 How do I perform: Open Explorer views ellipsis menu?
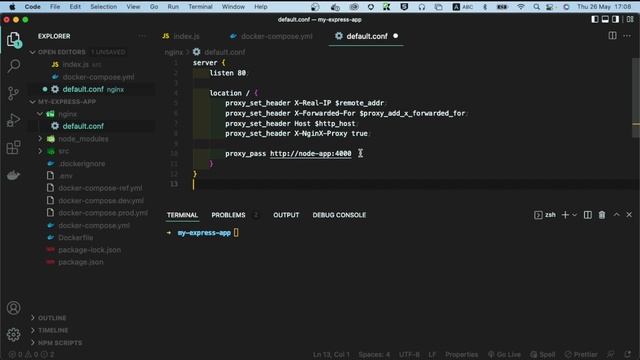coord(142,36)
